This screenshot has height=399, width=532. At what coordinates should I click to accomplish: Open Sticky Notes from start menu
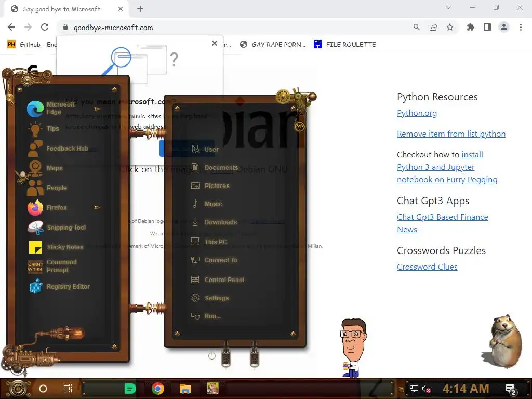(x=56, y=247)
